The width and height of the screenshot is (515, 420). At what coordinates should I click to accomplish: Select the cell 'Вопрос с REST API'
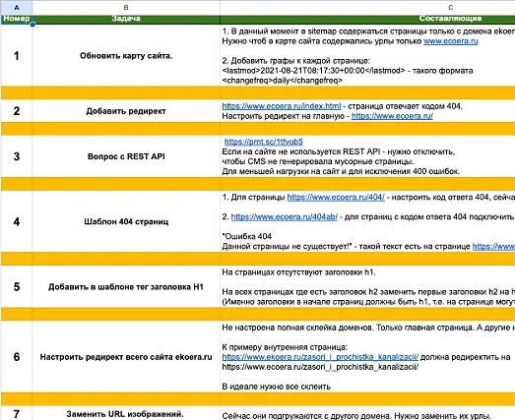click(x=126, y=156)
